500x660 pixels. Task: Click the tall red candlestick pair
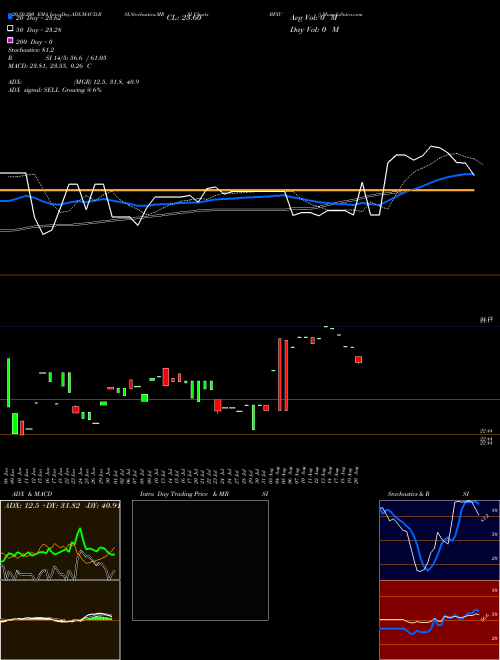[283, 374]
